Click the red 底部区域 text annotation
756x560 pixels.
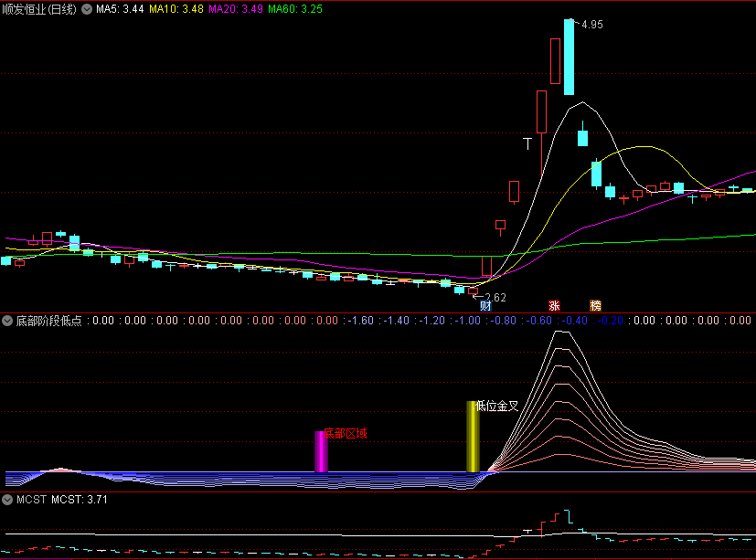click(346, 433)
